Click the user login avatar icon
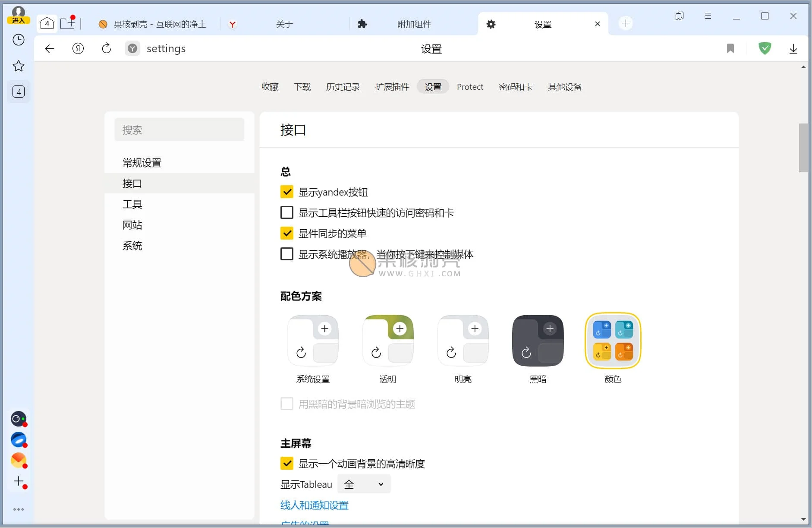812x528 pixels. coord(18,15)
